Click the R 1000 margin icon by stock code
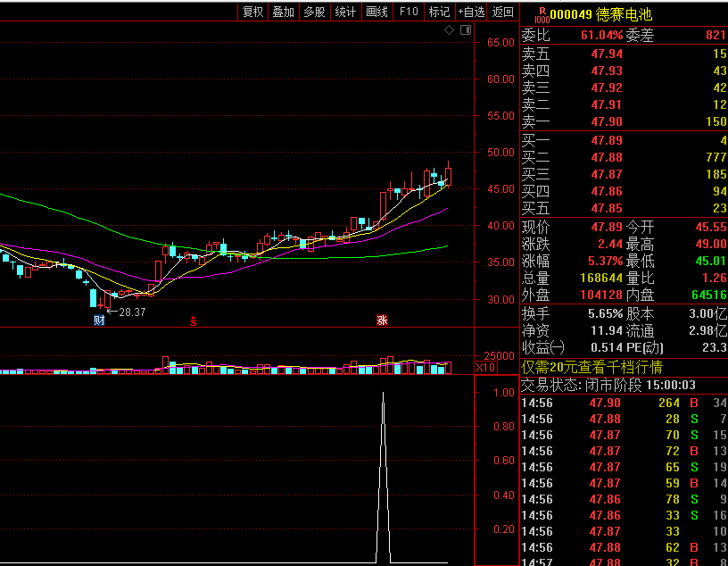 pyautogui.click(x=542, y=15)
